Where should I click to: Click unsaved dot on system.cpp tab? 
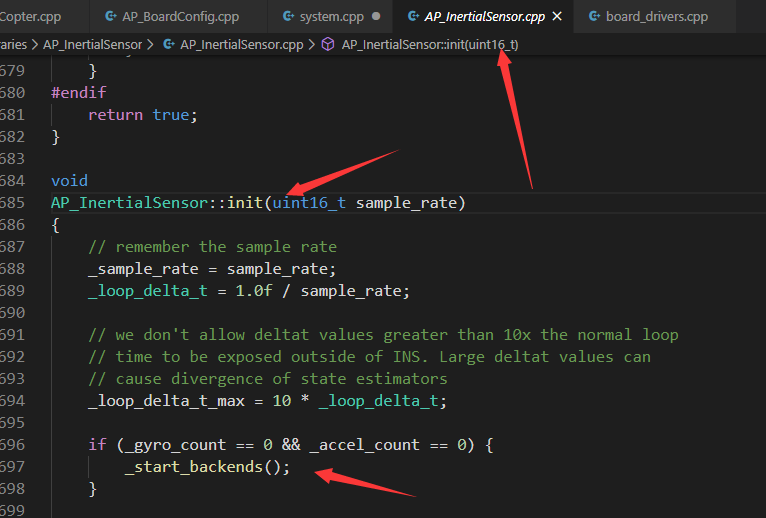(376, 16)
